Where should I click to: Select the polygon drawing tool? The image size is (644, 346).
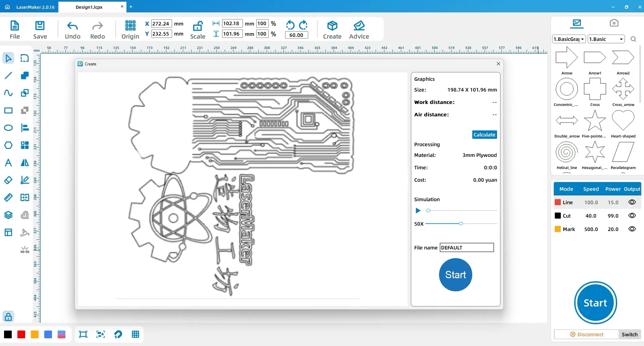pyautogui.click(x=8, y=145)
